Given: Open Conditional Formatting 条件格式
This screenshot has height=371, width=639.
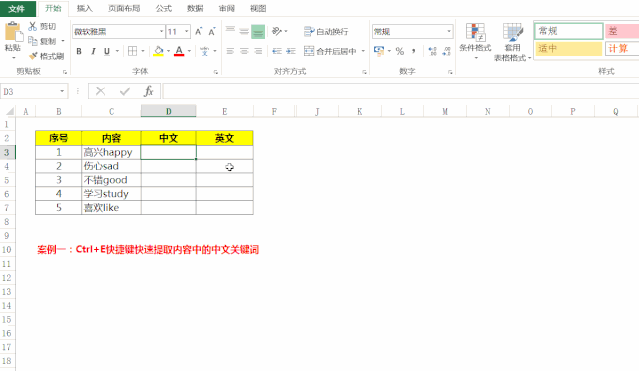Looking at the screenshot, I should click(475, 41).
